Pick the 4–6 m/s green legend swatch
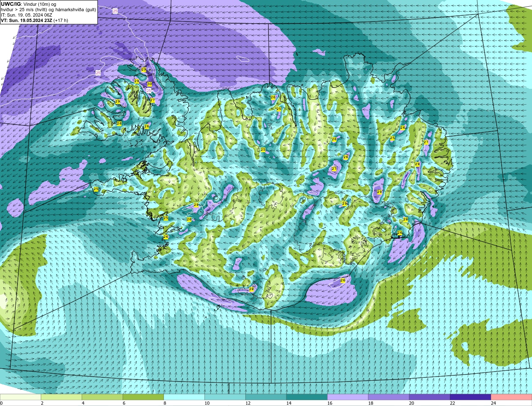 (102, 397)
